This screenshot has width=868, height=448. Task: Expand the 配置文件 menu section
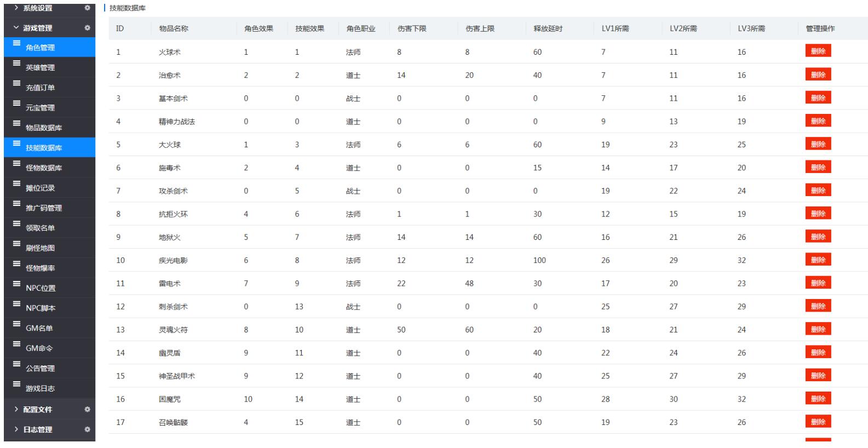(37, 409)
